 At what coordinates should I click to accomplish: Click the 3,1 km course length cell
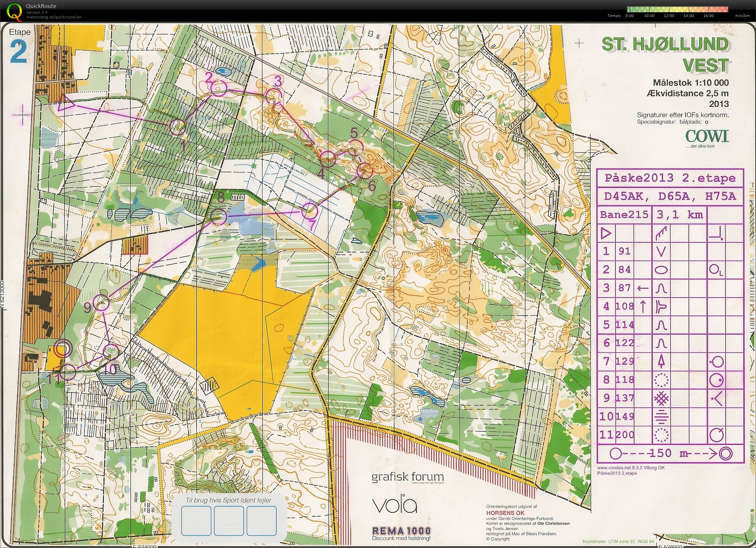[x=680, y=215]
